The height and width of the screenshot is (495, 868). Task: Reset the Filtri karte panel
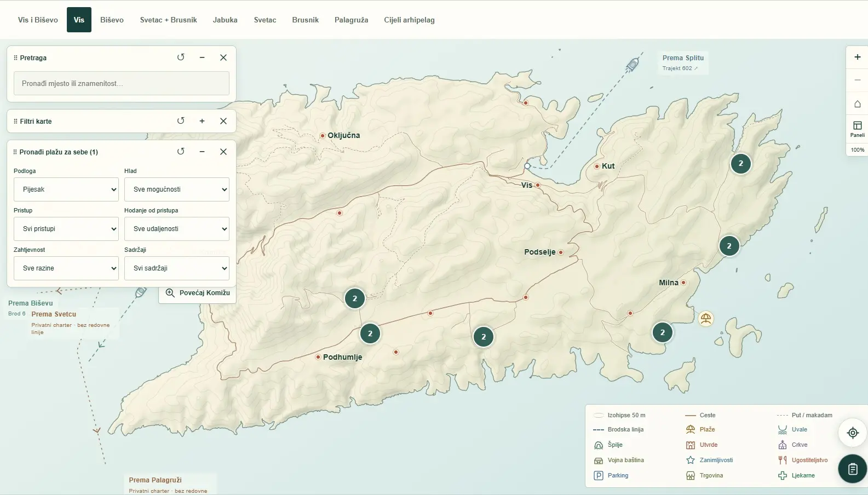[181, 121]
